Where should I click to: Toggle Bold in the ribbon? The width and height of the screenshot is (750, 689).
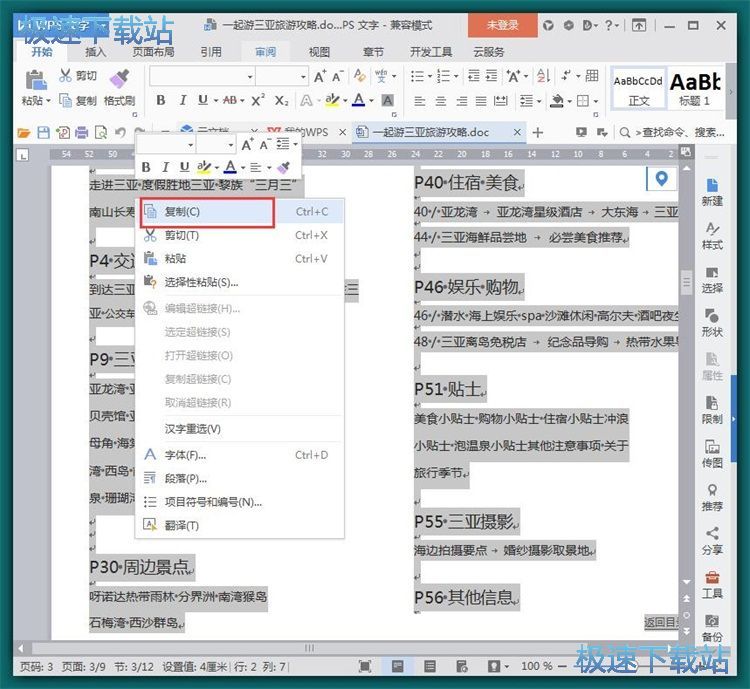tap(158, 100)
